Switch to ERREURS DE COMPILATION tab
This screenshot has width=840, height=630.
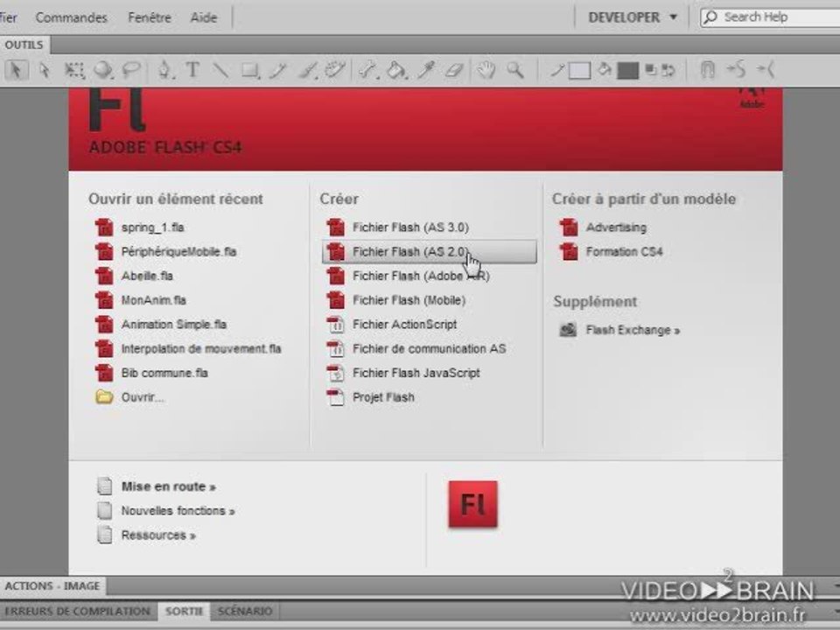tap(78, 612)
